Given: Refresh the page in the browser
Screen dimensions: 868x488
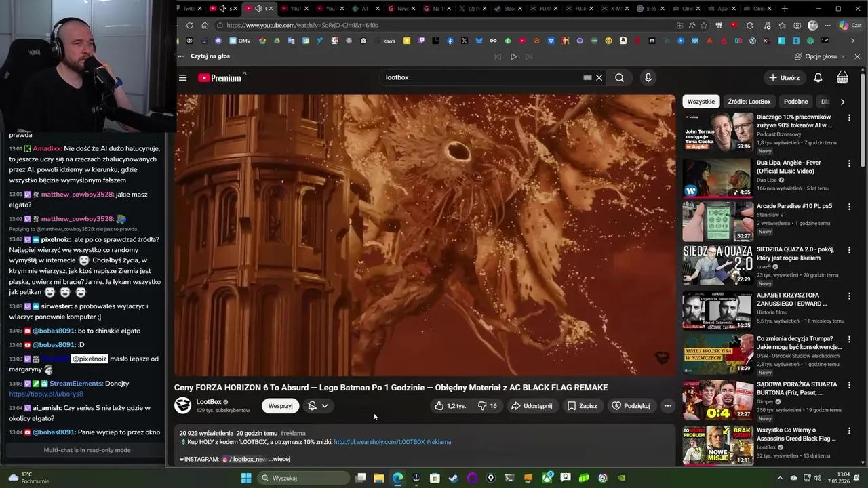Looking at the screenshot, I should click(x=189, y=25).
